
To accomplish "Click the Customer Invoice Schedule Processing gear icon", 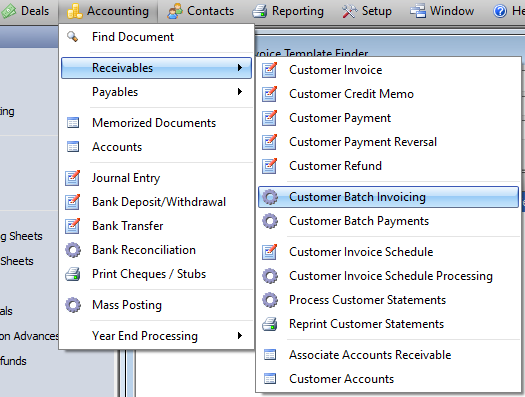I will coord(270,276).
